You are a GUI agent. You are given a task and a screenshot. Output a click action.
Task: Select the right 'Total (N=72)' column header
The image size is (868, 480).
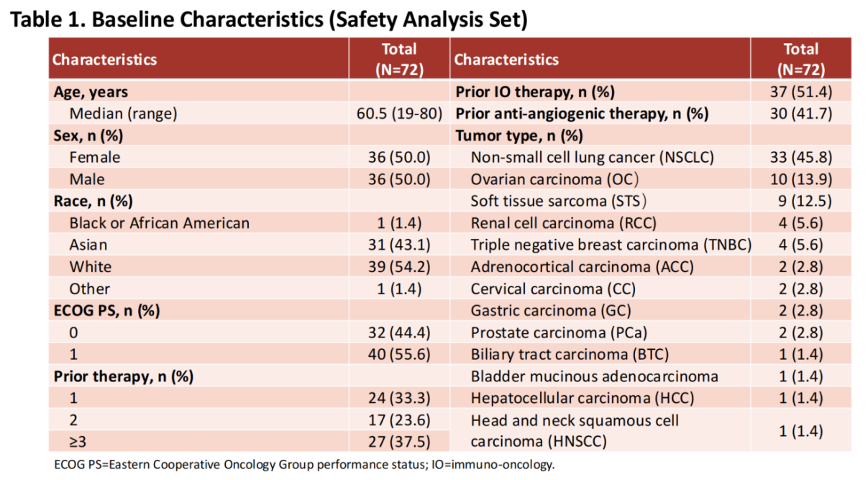800,59
